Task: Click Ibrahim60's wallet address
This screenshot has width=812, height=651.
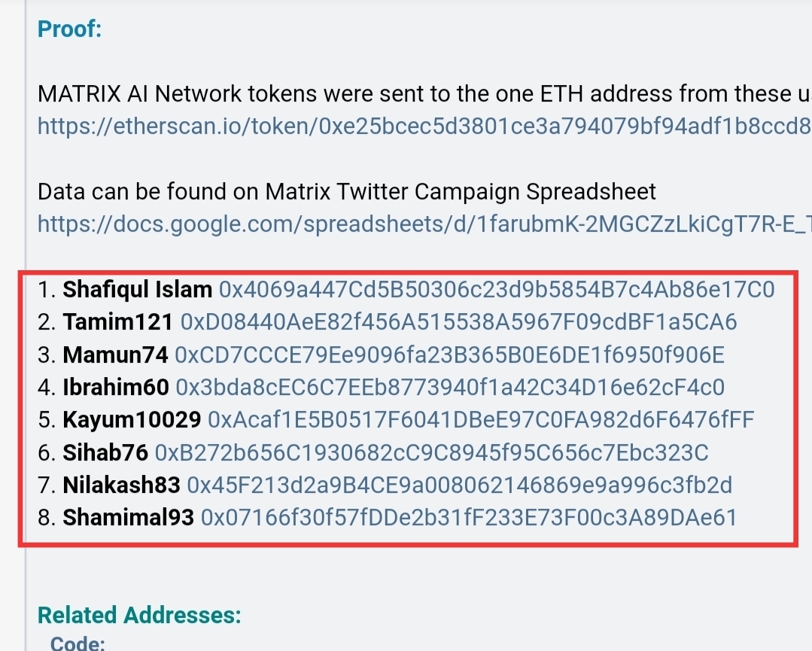Action: click(x=450, y=388)
